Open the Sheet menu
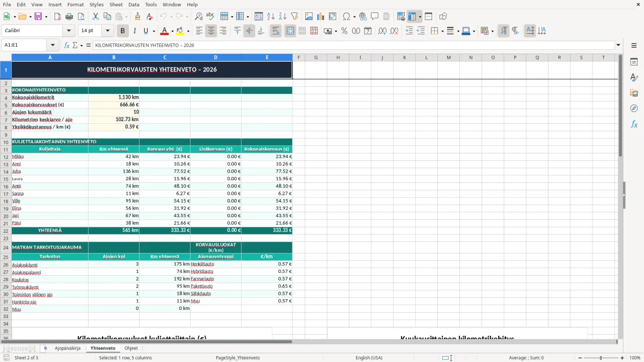Image resolution: width=644 pixels, height=362 pixels. pos(116,4)
